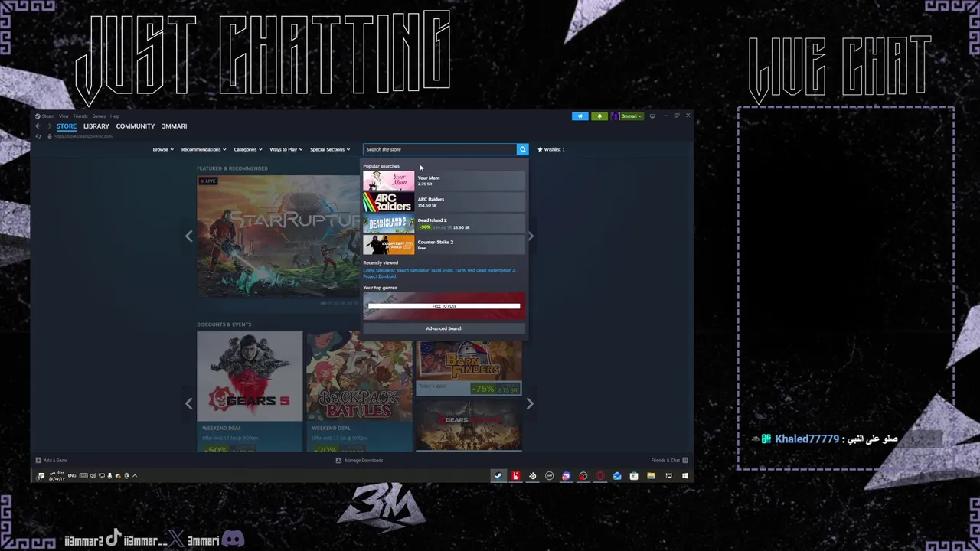980x551 pixels.
Task: Show hidden system tray icons
Action: pos(135,476)
